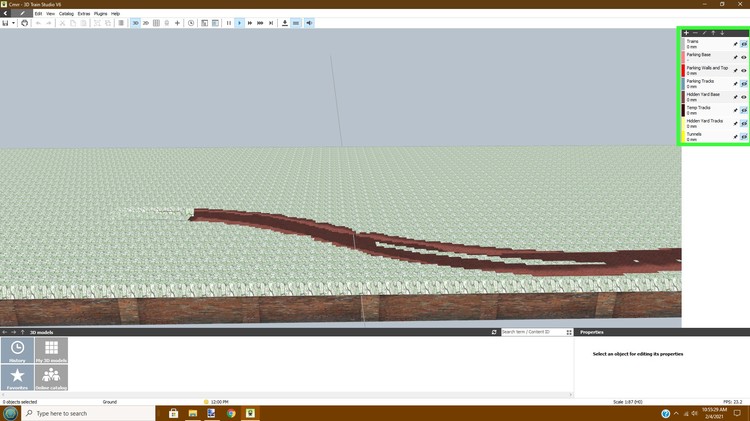Click the pin icon for Trains layer
Image resolution: width=750 pixels, height=421 pixels.
tap(736, 44)
